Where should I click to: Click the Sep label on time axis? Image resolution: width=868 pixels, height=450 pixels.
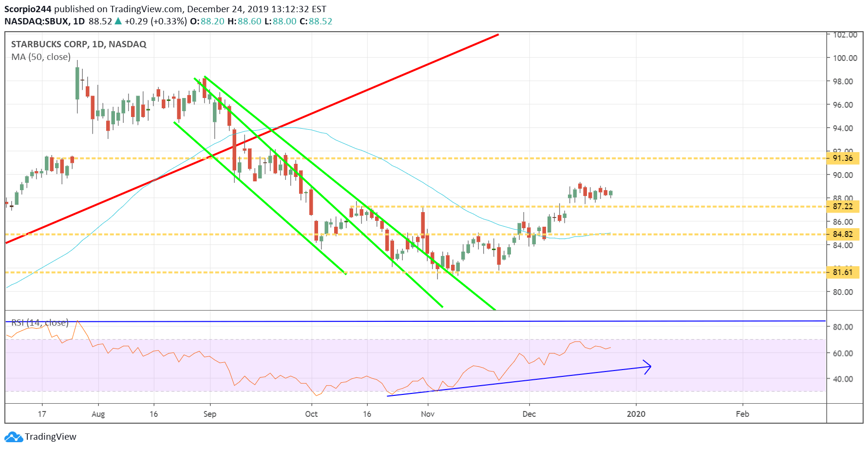point(210,414)
